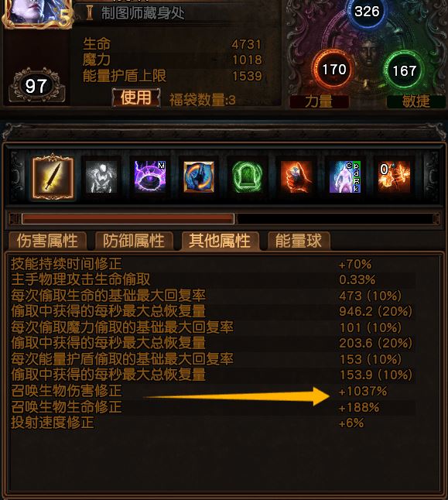Select the green portal skill icon
Screen dimensions: 448x500
pos(248,177)
